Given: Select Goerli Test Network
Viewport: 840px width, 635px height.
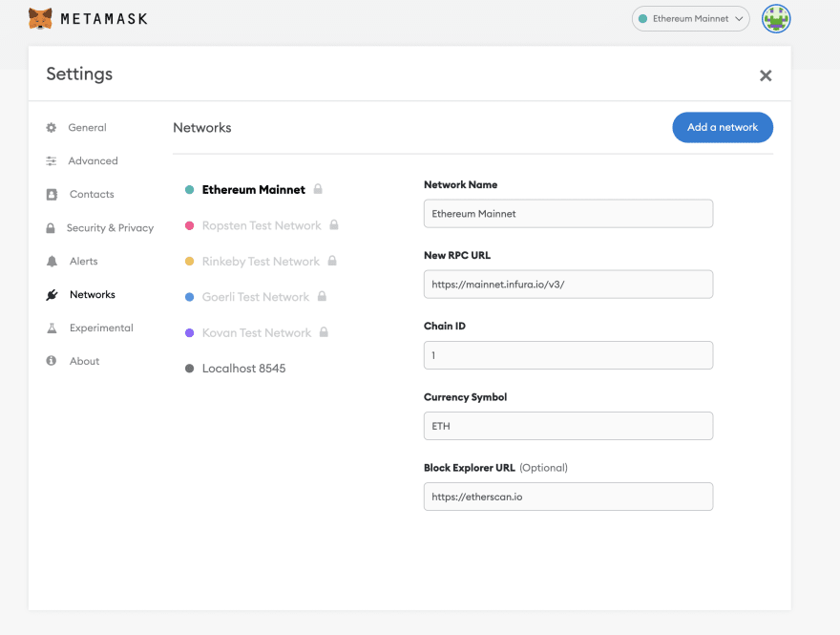Looking at the screenshot, I should click(x=256, y=297).
